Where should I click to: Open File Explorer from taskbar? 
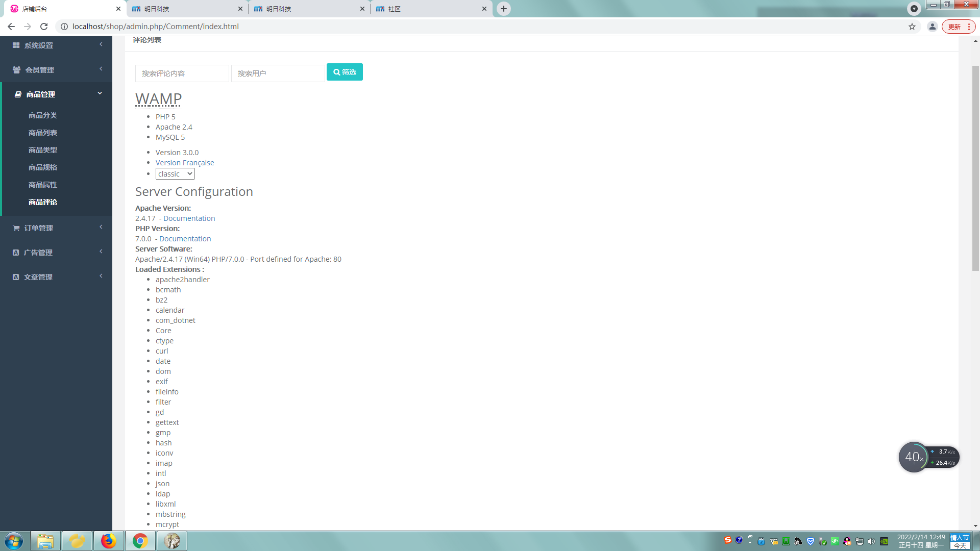(45, 541)
